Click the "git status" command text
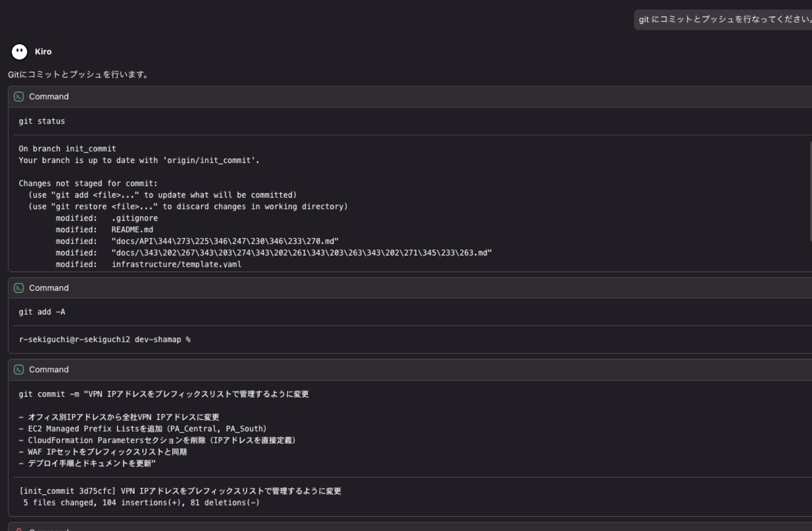 tap(42, 121)
